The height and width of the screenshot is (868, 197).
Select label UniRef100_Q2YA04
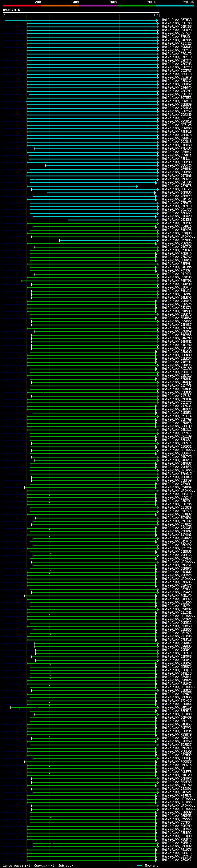click(177, 484)
